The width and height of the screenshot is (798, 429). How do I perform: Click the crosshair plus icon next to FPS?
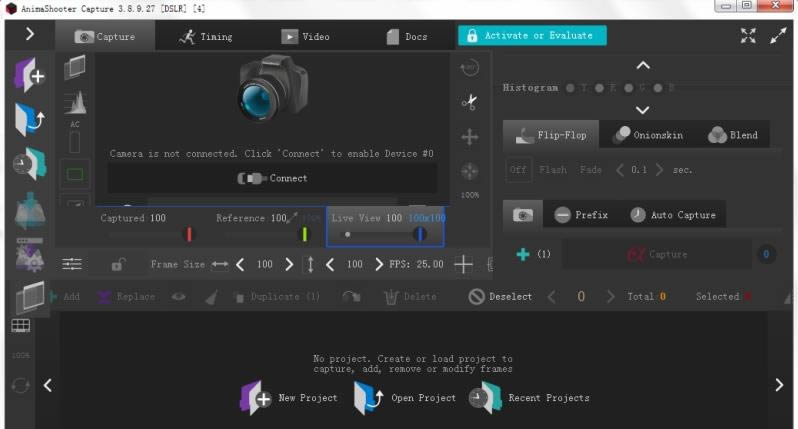point(463,264)
